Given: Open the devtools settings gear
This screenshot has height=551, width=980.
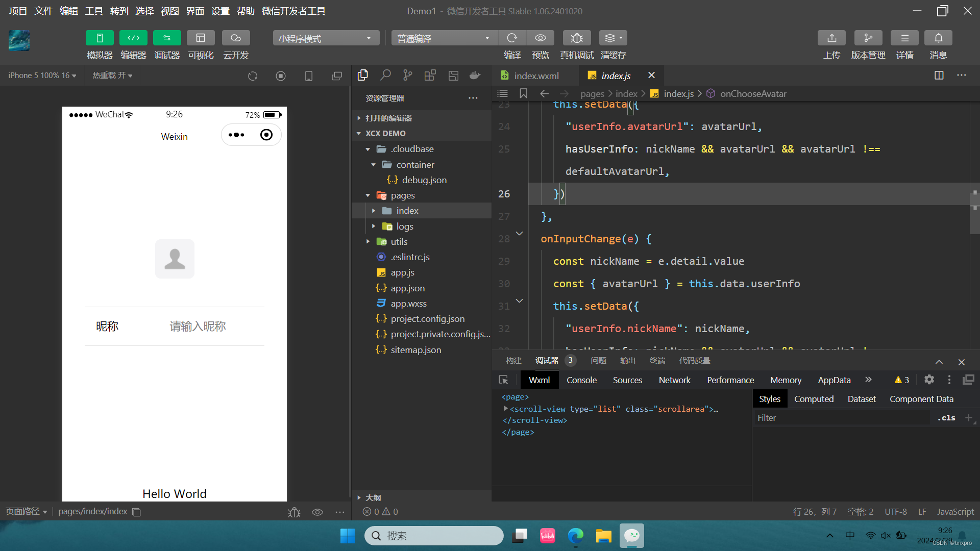Looking at the screenshot, I should coord(929,380).
